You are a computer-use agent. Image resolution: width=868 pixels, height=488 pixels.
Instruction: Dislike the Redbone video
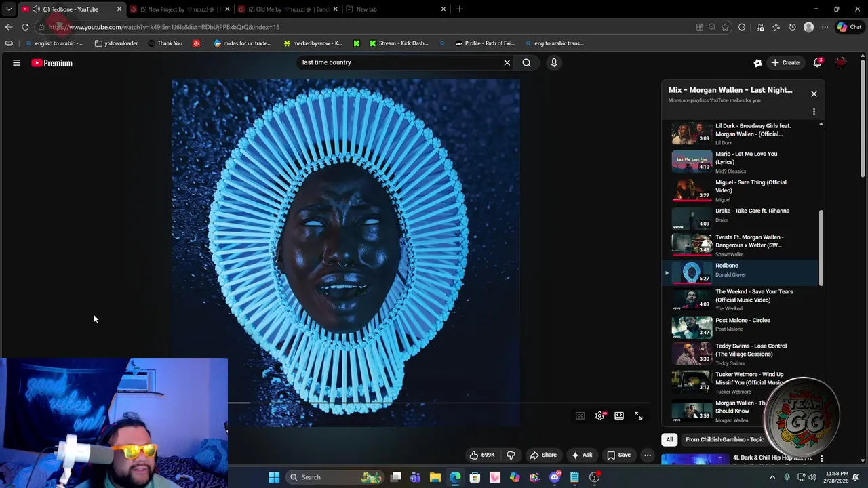[511, 455]
